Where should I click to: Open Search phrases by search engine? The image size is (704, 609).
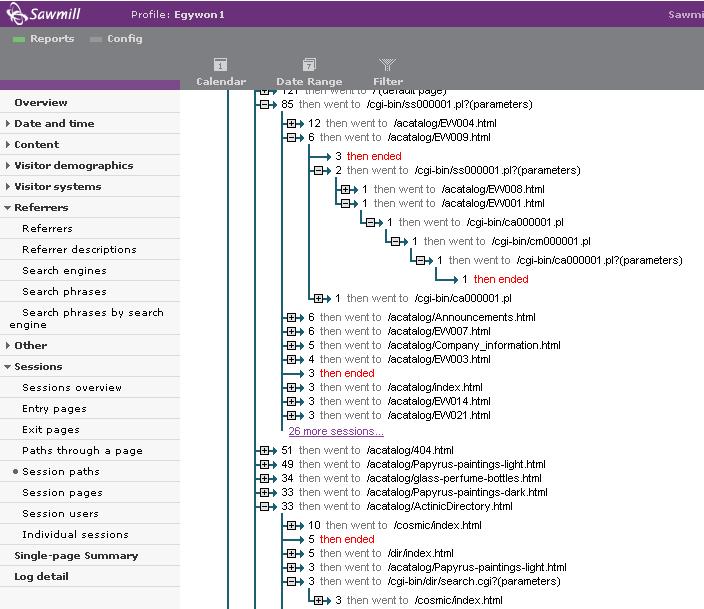click(x=87, y=318)
